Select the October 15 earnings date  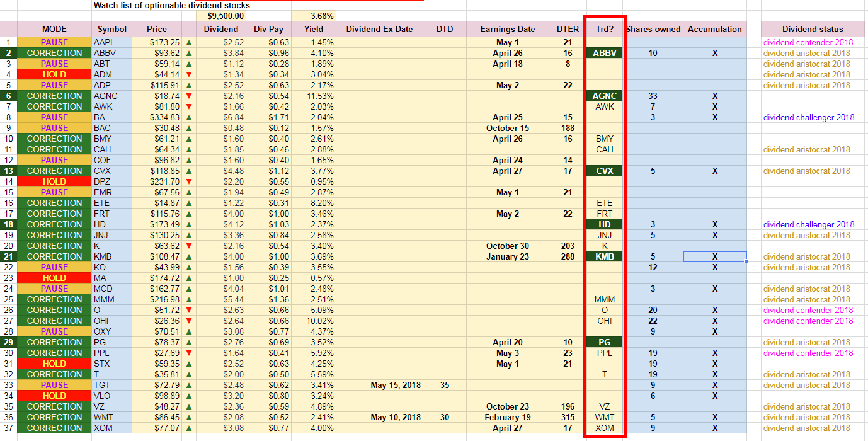tap(508, 128)
